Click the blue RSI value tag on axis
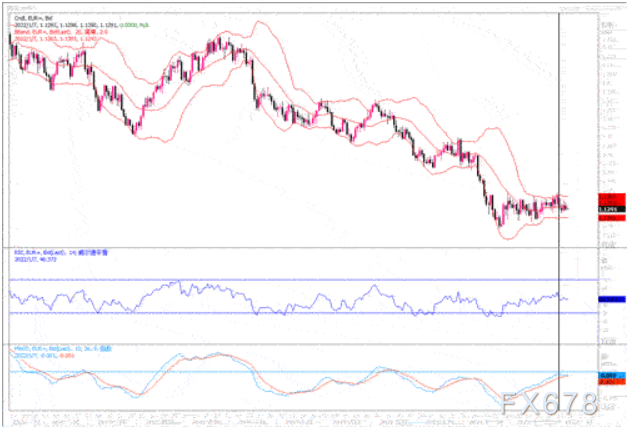 tap(611, 299)
